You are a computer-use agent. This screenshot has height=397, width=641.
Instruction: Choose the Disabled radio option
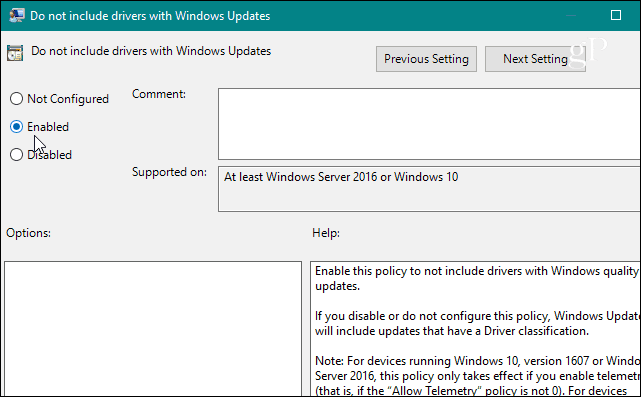pyautogui.click(x=16, y=155)
